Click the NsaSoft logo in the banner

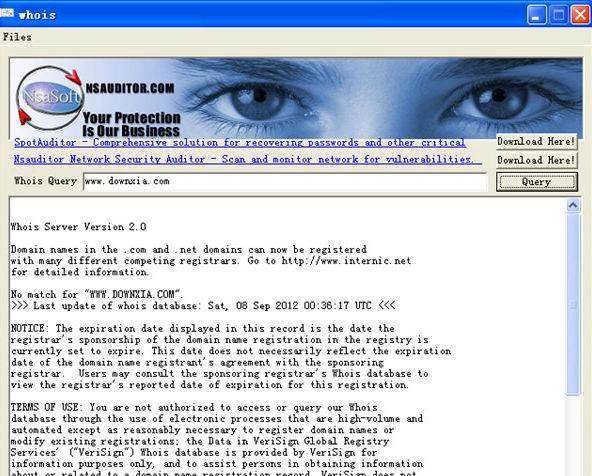click(x=49, y=98)
